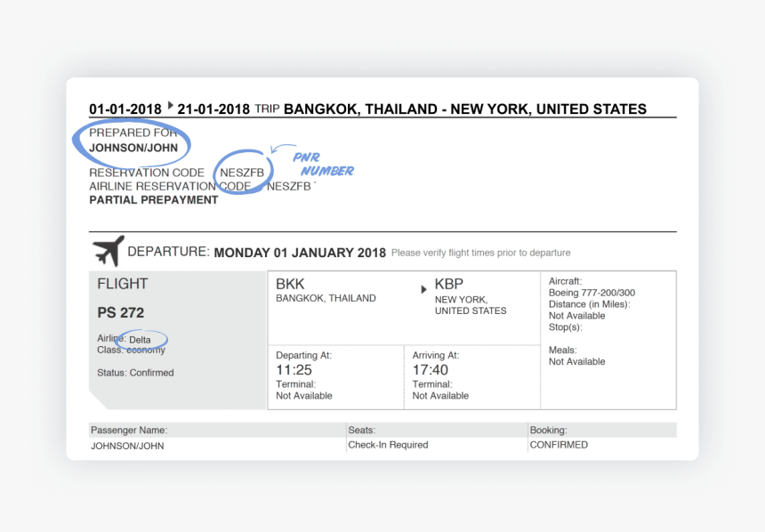765x532 pixels.
Task: Select the start date 01-01-2018
Action: (x=125, y=109)
